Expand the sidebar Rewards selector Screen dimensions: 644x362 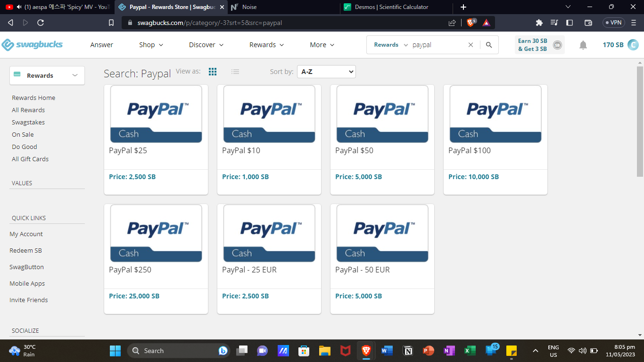[x=47, y=75]
